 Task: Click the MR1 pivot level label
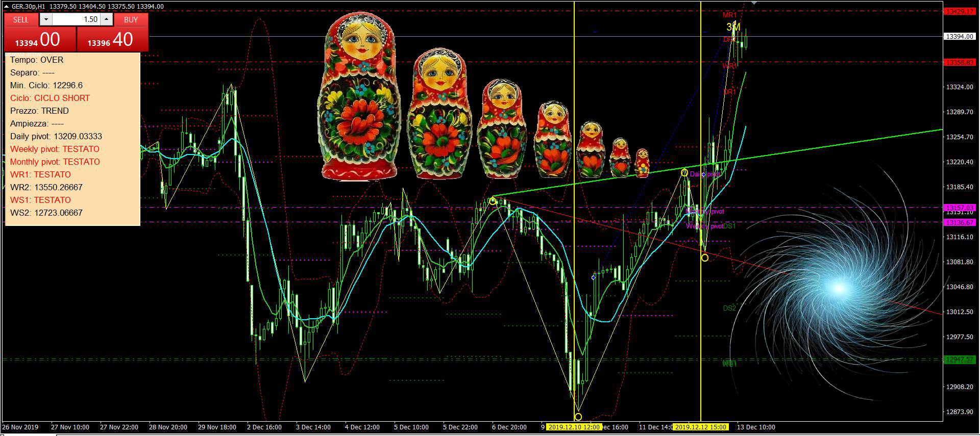[729, 15]
